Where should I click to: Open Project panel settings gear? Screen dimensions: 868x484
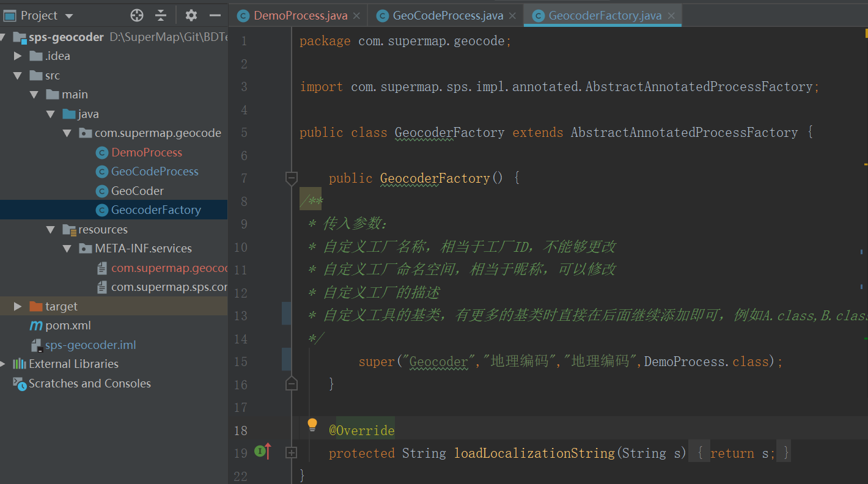click(x=191, y=15)
